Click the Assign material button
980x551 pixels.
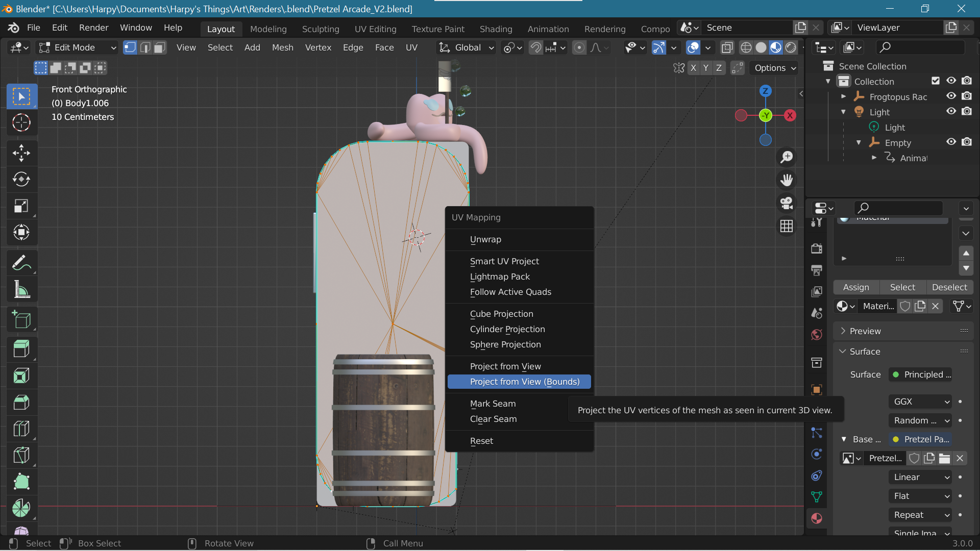(x=856, y=287)
